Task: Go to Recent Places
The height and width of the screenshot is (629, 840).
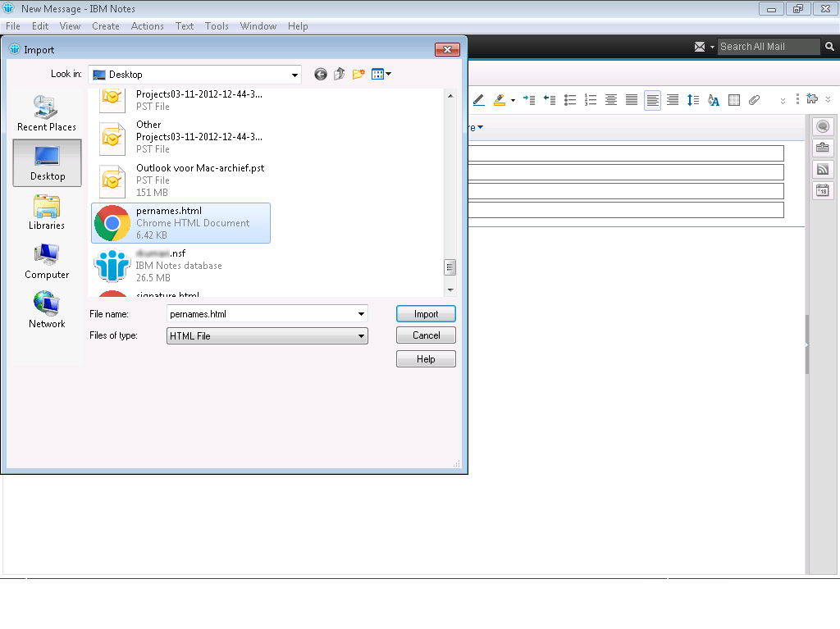Action: click(x=47, y=113)
